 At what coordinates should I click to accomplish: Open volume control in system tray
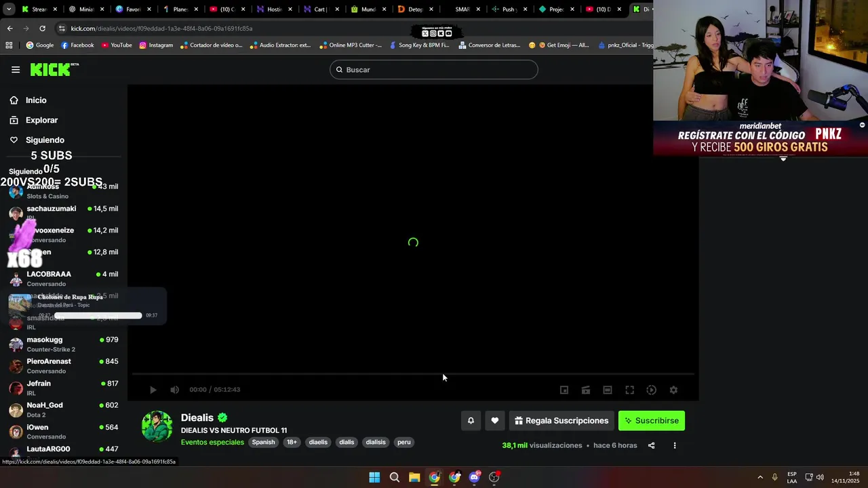tap(821, 477)
